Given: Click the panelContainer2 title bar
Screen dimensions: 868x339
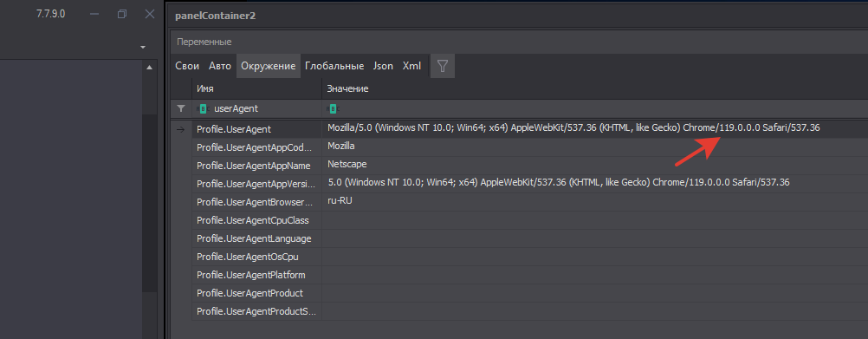Looking at the screenshot, I should pyautogui.click(x=519, y=16).
